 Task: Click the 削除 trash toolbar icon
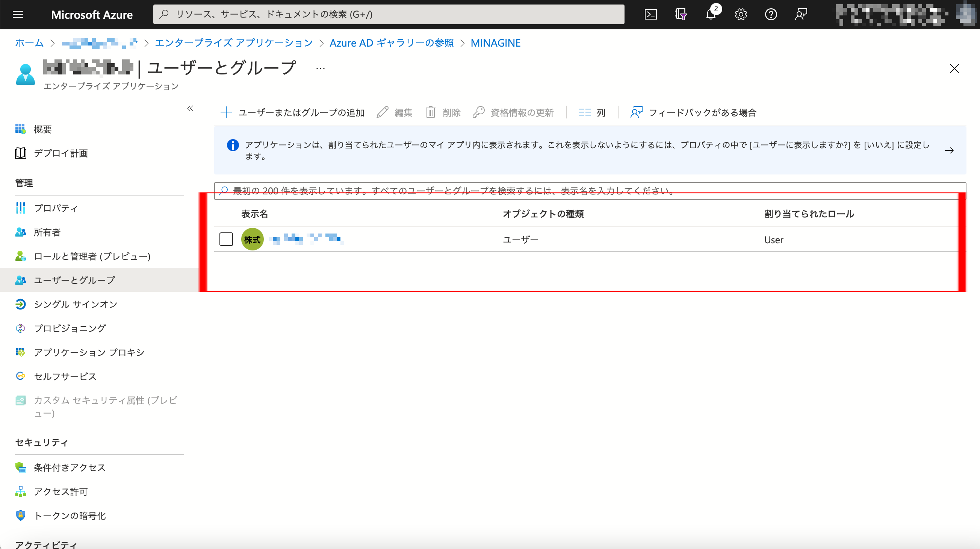coord(430,112)
